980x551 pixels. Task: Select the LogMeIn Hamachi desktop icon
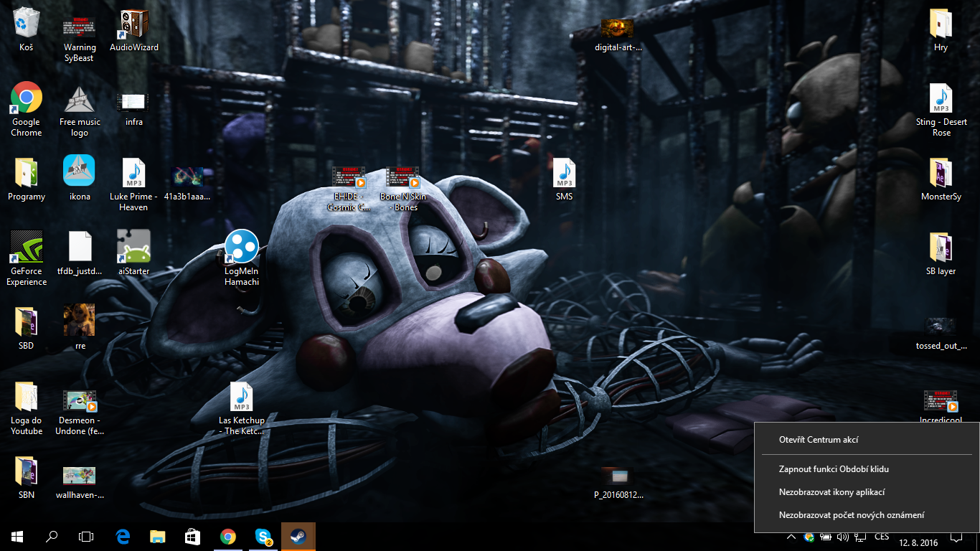[241, 257]
